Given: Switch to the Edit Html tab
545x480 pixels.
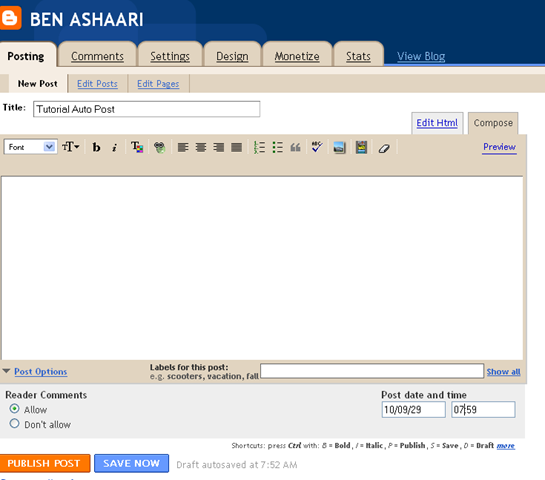Looking at the screenshot, I should (x=437, y=123).
